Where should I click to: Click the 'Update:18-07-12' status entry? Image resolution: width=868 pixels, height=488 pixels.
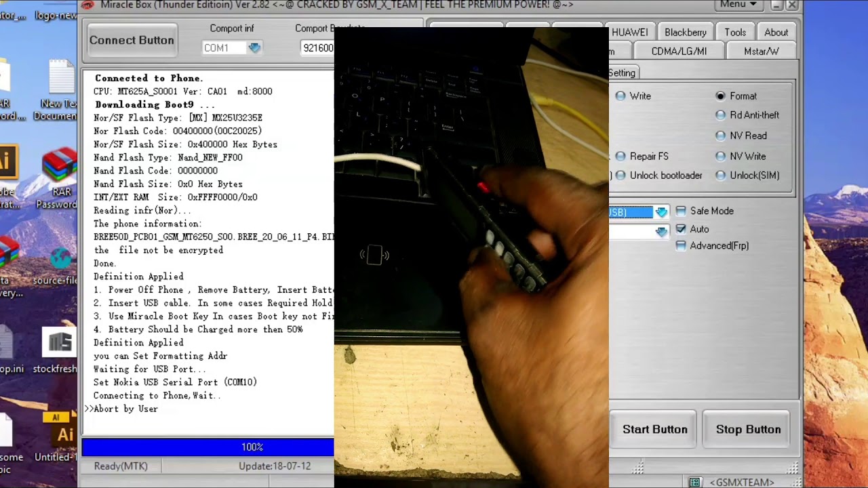[x=275, y=466]
